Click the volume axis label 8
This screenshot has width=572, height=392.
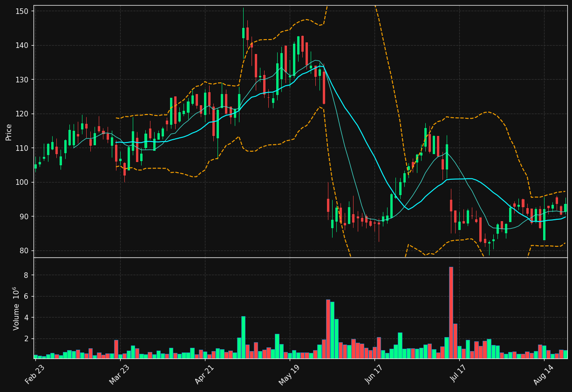click(x=27, y=275)
